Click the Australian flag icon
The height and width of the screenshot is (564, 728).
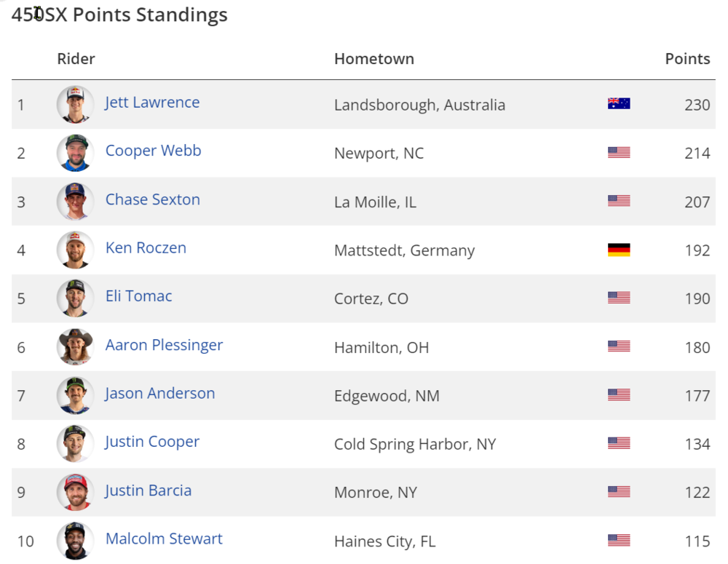619,104
